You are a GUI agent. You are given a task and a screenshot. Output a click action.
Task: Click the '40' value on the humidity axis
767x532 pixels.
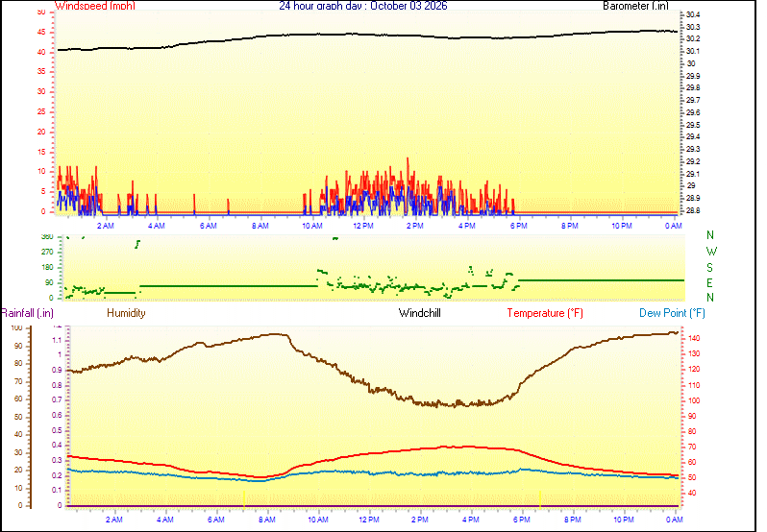[18, 434]
